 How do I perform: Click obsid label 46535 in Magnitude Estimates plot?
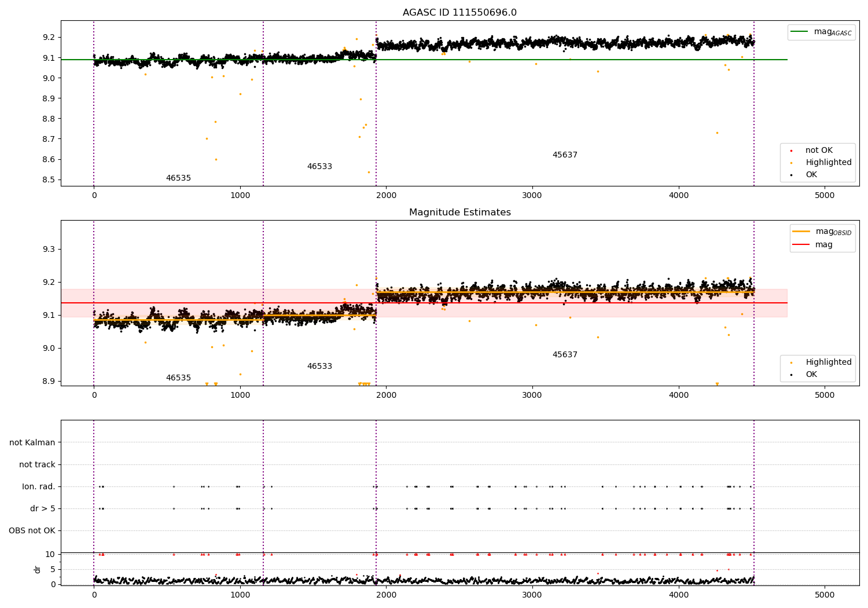pyautogui.click(x=178, y=378)
